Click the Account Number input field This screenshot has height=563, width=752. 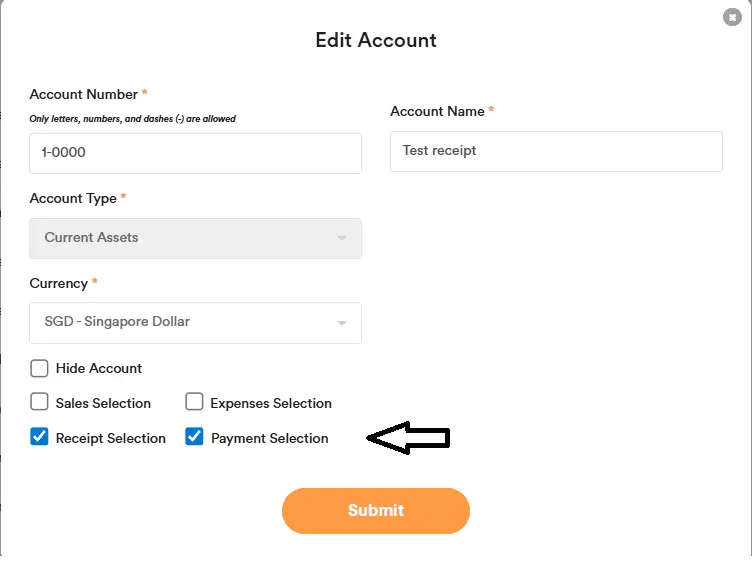pos(195,154)
